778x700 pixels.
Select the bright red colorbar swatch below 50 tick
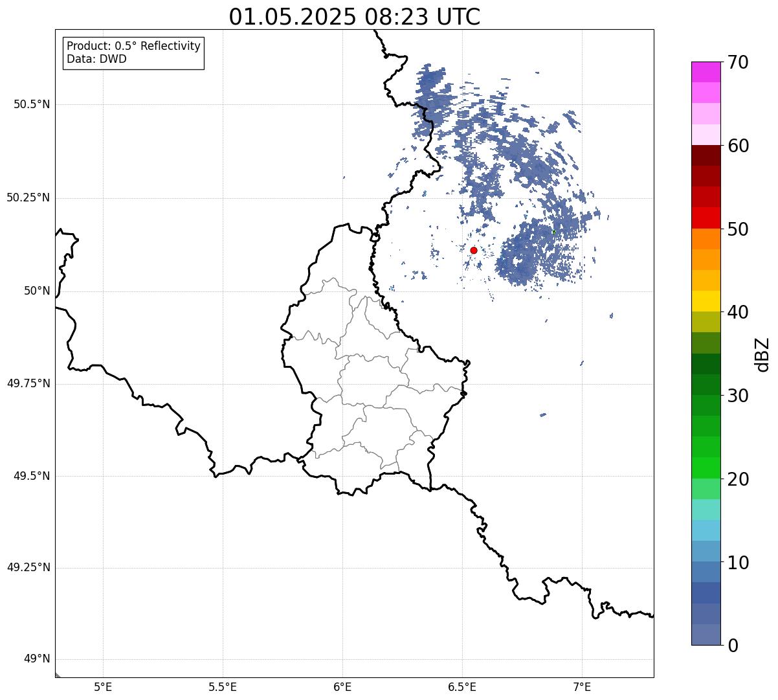706,218
